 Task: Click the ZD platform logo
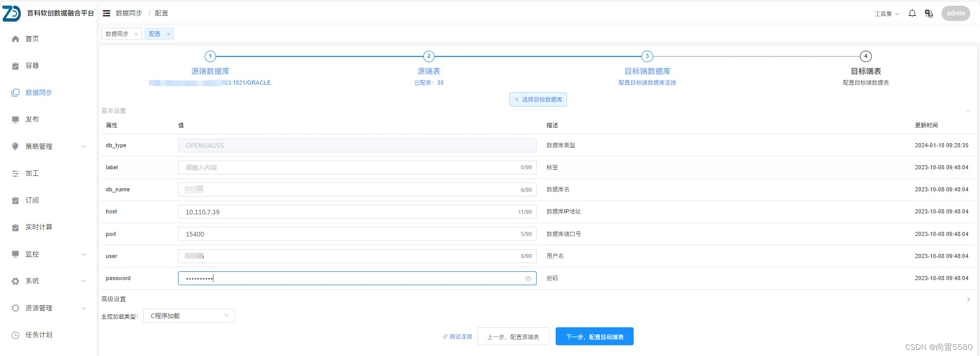click(11, 13)
